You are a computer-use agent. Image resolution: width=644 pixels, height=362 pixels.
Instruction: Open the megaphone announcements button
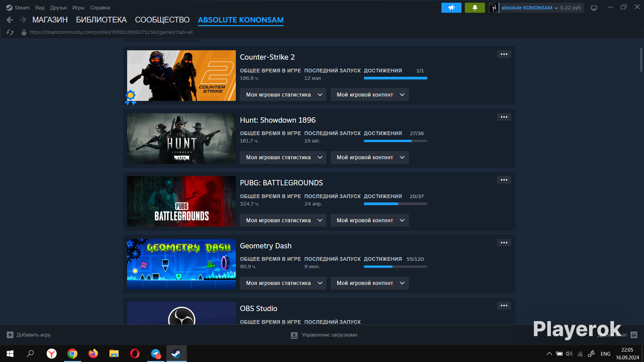coord(451,8)
